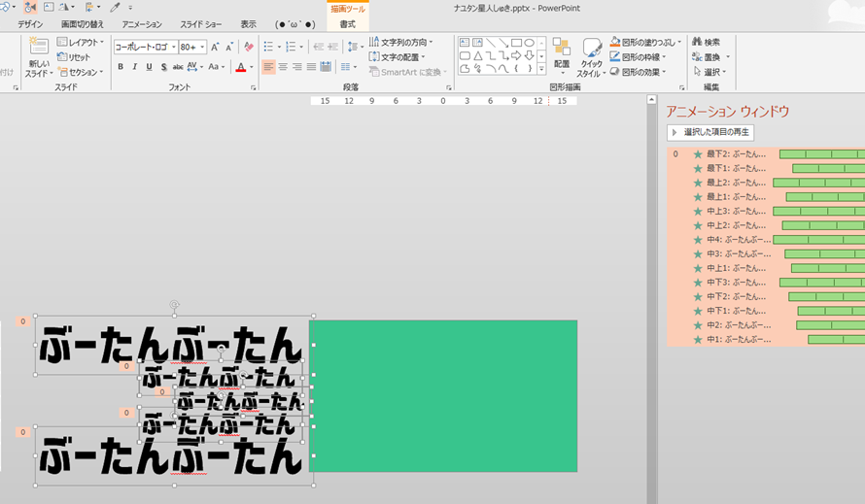Click the font color red A swatch
The height and width of the screenshot is (504, 865).
coord(241,67)
